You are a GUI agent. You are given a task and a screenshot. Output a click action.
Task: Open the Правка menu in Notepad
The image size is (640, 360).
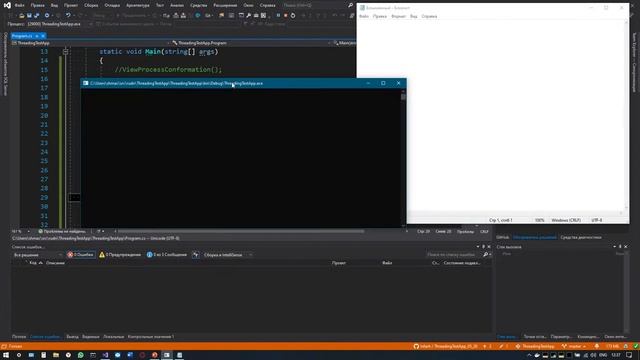380,16
